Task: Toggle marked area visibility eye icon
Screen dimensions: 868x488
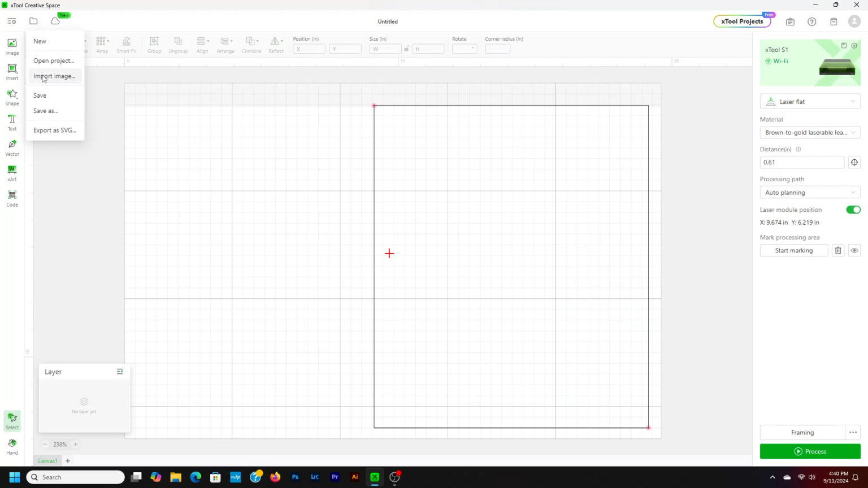Action: point(854,250)
